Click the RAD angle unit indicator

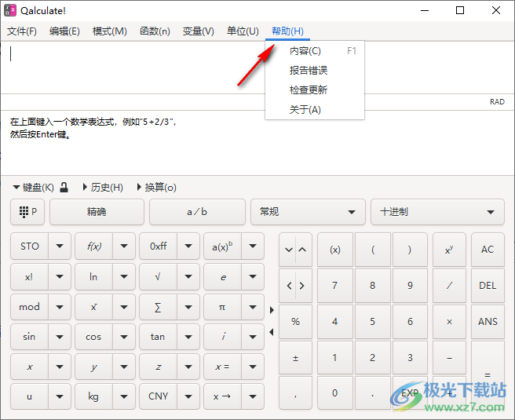pos(497,102)
